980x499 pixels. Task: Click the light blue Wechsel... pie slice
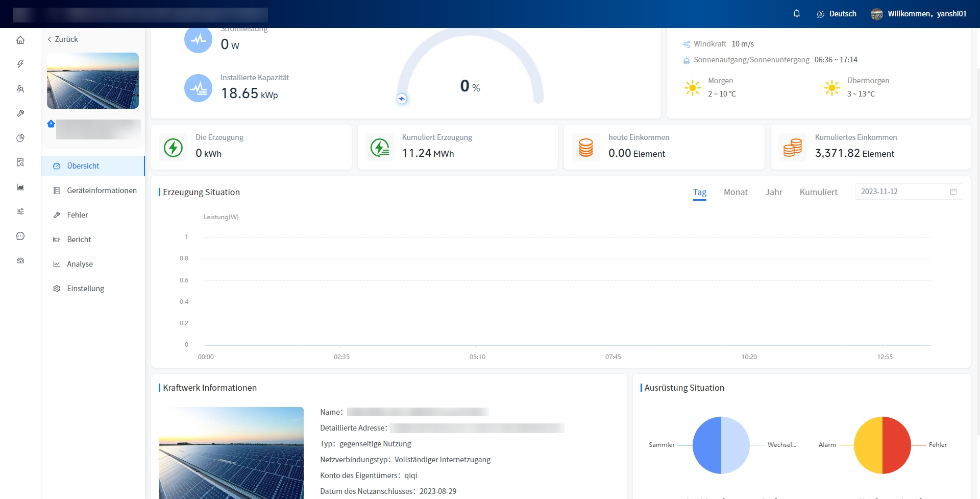pyautogui.click(x=736, y=445)
